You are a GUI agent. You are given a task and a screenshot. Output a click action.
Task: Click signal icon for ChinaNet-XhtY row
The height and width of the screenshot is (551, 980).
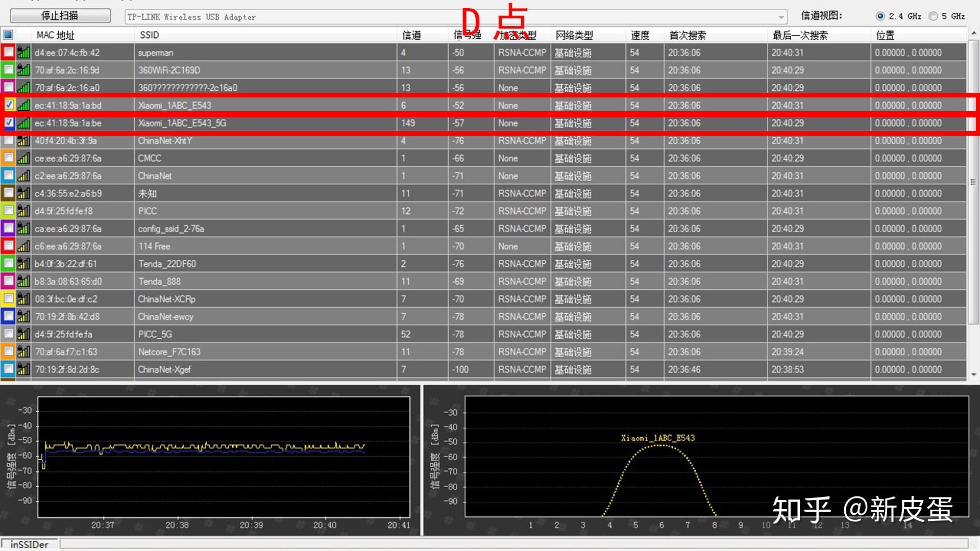click(x=23, y=140)
